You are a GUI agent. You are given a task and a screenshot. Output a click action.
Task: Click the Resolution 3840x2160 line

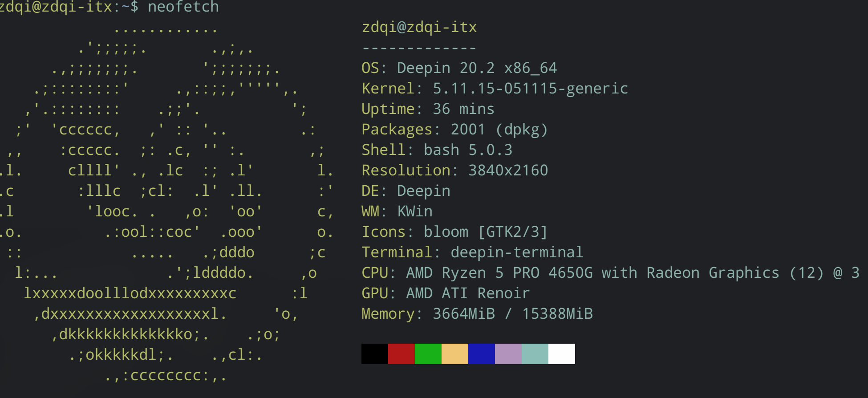point(454,171)
